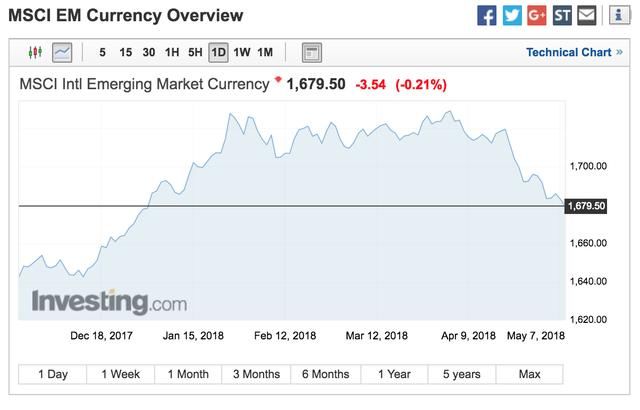Click the Twitter share icon
This screenshot has height=410, width=640.
(512, 15)
